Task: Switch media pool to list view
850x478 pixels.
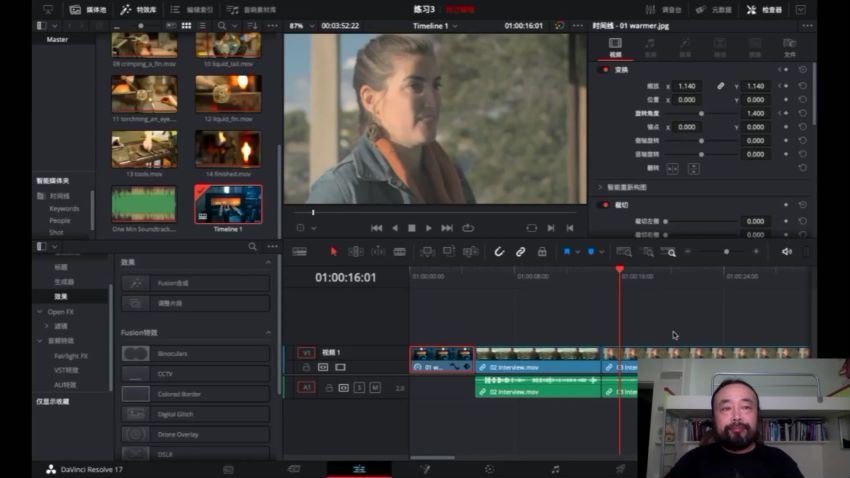Action: pyautogui.click(x=202, y=25)
